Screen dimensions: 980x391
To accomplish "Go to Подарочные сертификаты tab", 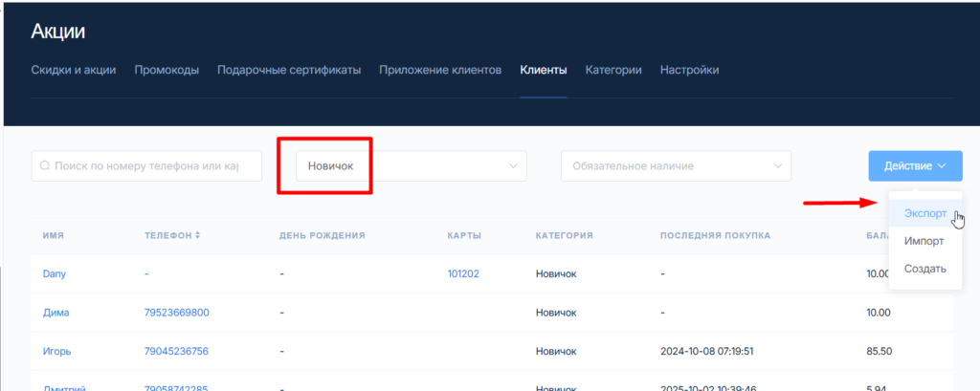I will (x=289, y=70).
